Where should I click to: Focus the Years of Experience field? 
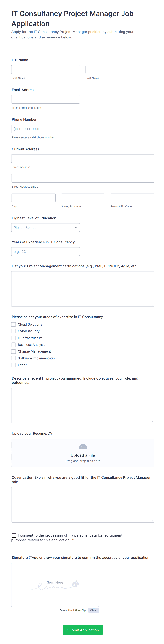(45, 251)
